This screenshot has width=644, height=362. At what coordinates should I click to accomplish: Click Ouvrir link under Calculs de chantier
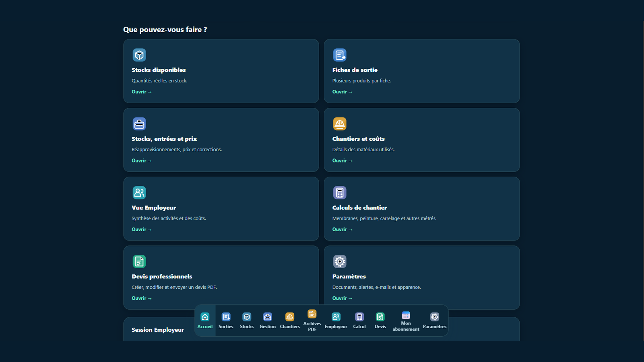(x=342, y=229)
